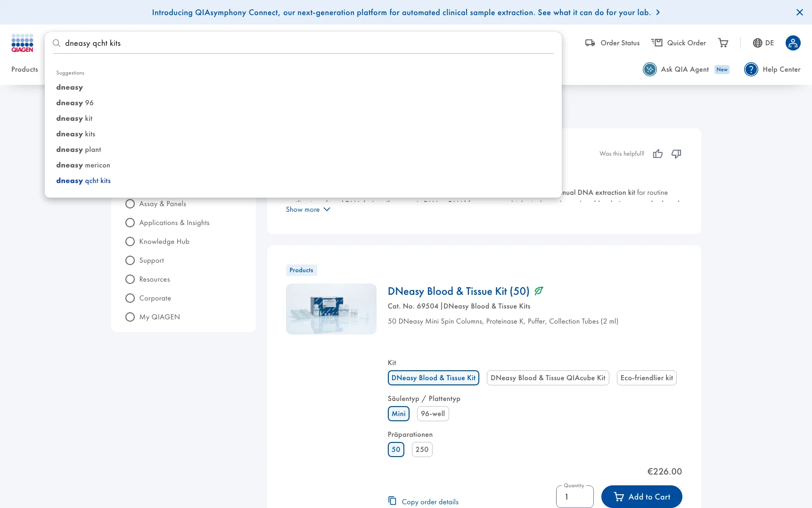This screenshot has width=812, height=508.
Task: Open the DNeasy kit product thumbnail
Action: (331, 309)
